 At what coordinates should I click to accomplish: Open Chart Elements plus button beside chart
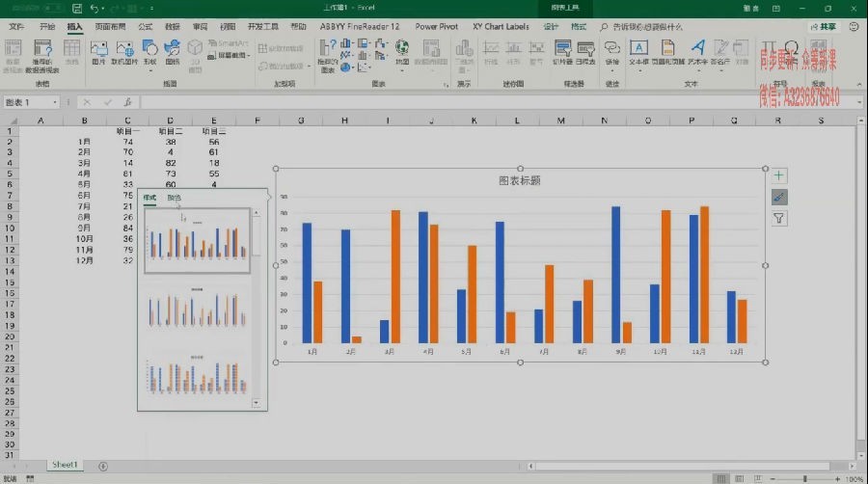coord(779,175)
